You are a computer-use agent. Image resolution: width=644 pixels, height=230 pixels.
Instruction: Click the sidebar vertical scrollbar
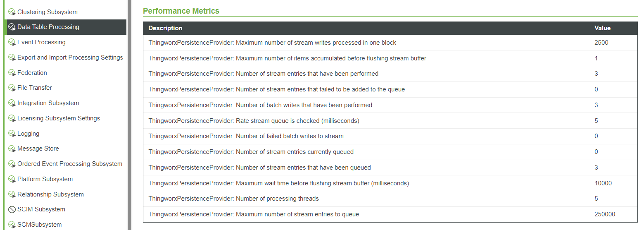[x=129, y=115]
